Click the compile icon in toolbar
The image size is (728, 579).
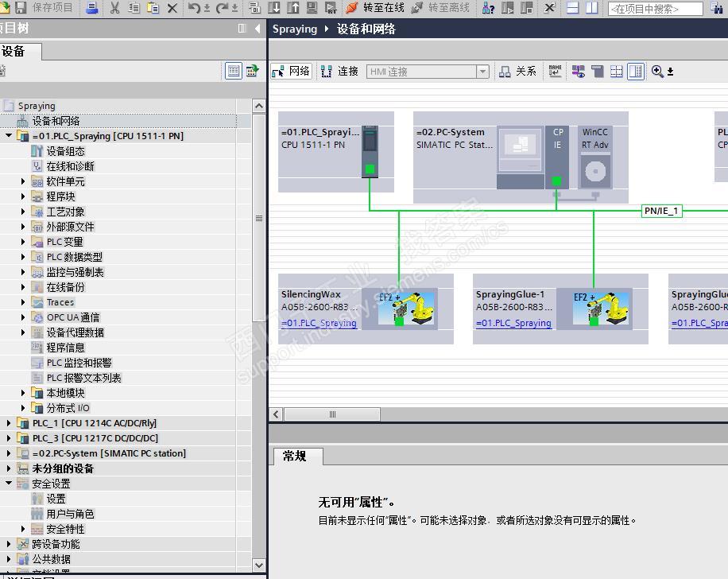[x=254, y=8]
